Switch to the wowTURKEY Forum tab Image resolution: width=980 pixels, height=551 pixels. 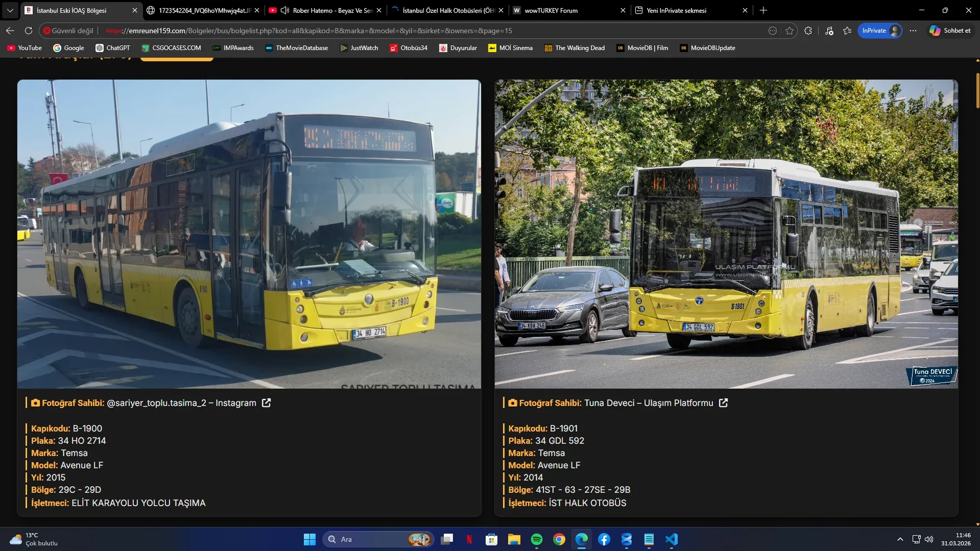[x=551, y=10]
